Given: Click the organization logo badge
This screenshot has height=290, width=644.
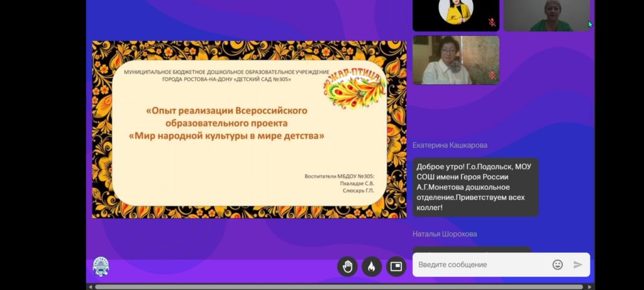Looking at the screenshot, I should coord(101,267).
